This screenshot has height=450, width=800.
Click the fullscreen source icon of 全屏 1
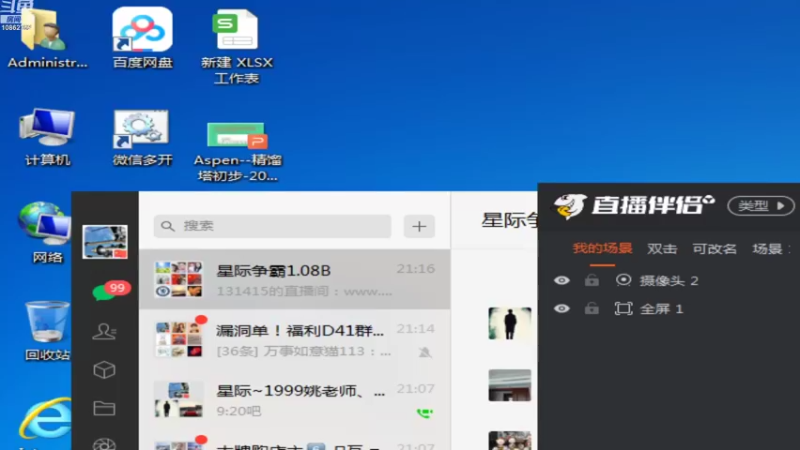(x=623, y=309)
